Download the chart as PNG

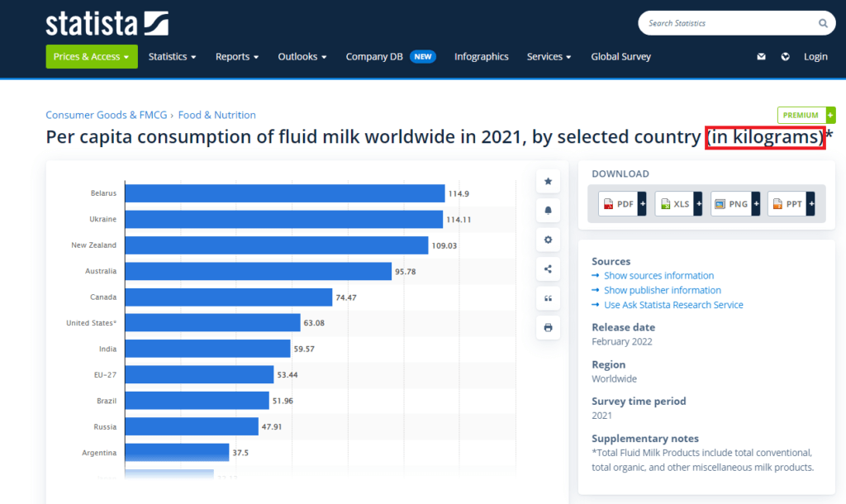(x=735, y=204)
